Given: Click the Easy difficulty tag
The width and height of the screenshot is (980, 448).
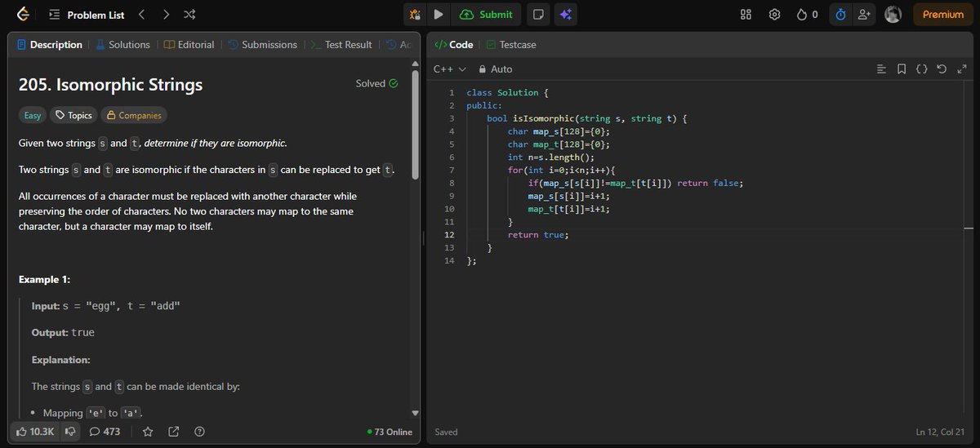Looking at the screenshot, I should (33, 115).
